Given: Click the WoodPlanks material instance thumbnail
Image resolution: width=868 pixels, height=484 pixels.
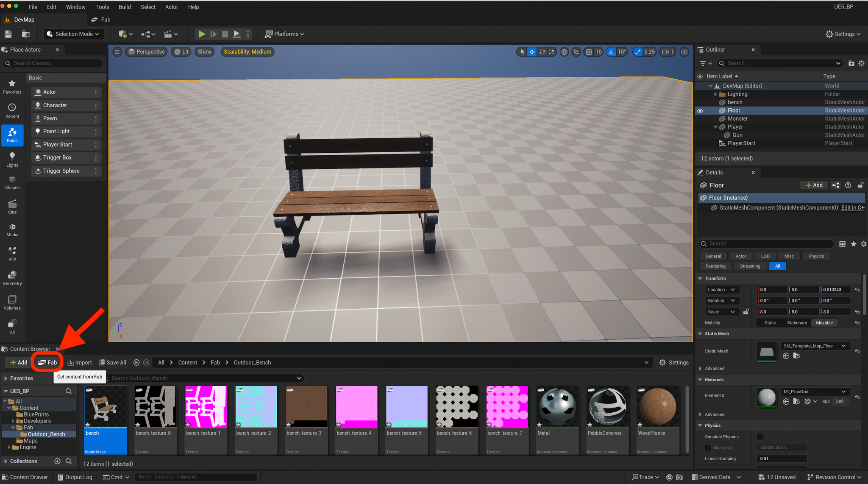Looking at the screenshot, I should point(658,406).
